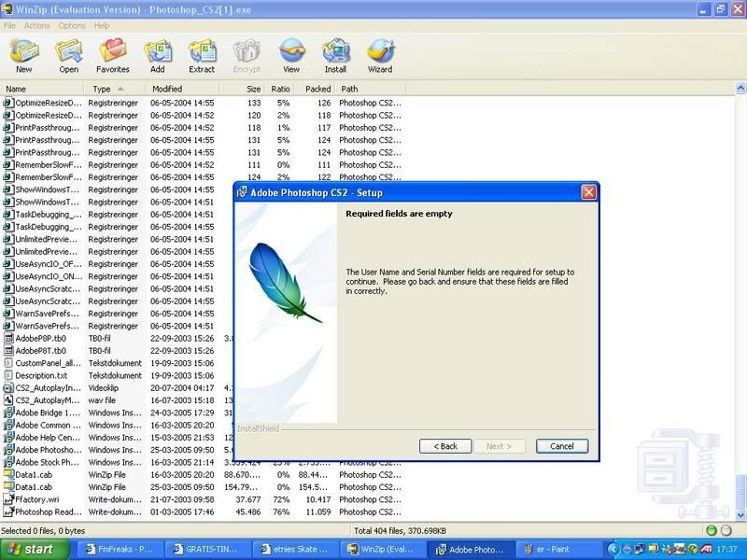Activate the Adobe Photo... taskbar button
Screen dimensions: 747x560
pos(471,550)
